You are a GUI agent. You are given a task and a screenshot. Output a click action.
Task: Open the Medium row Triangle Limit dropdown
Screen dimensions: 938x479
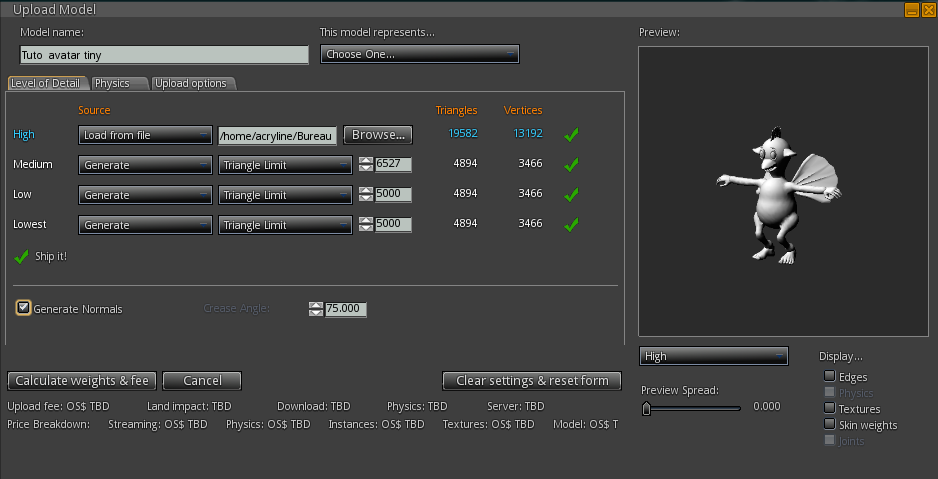click(285, 165)
